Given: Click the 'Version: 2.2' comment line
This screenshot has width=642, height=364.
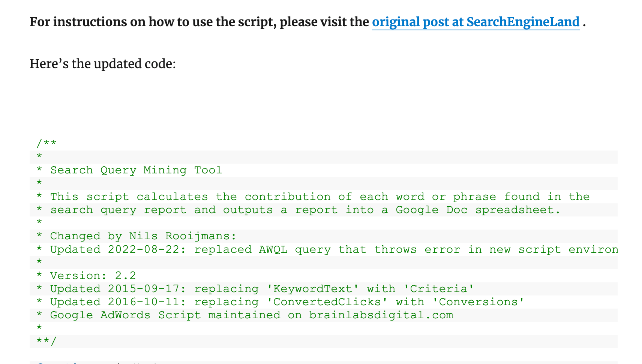Looking at the screenshot, I should 93,276.
